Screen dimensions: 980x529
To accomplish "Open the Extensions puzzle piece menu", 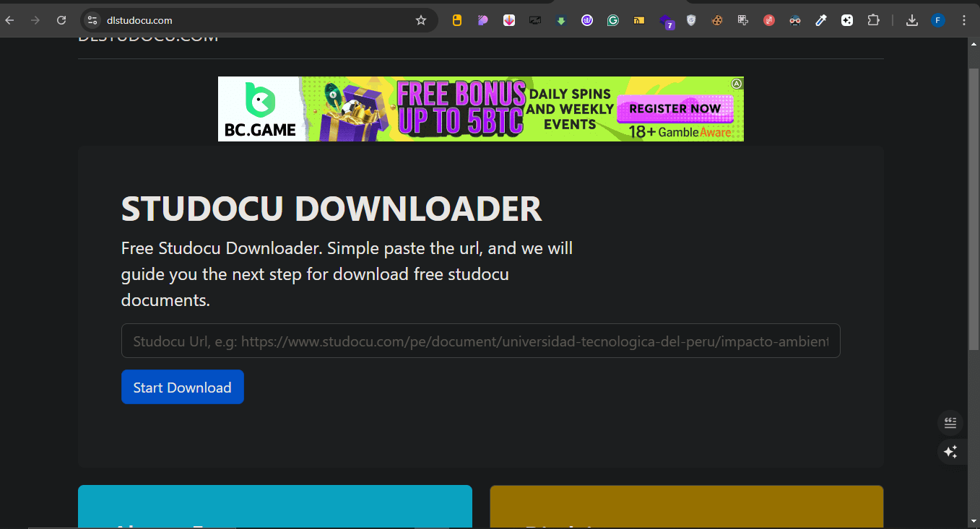I will 873,19.
